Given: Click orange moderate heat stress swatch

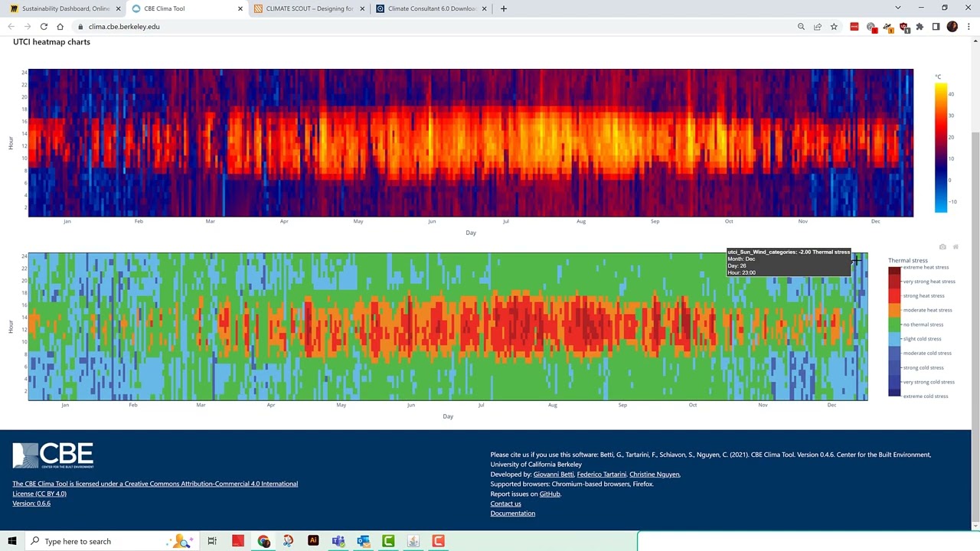Looking at the screenshot, I should (894, 310).
